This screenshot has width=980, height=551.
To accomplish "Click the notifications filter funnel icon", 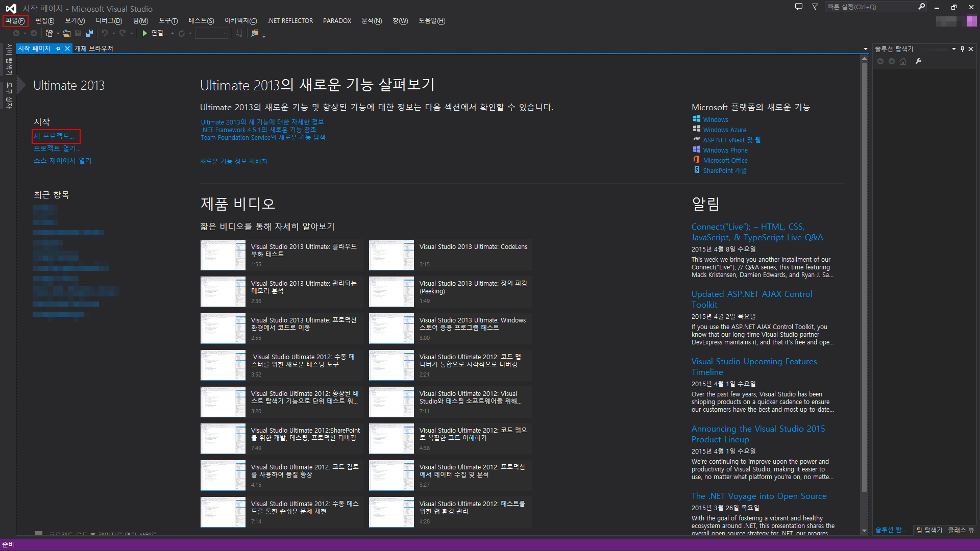I will (815, 7).
